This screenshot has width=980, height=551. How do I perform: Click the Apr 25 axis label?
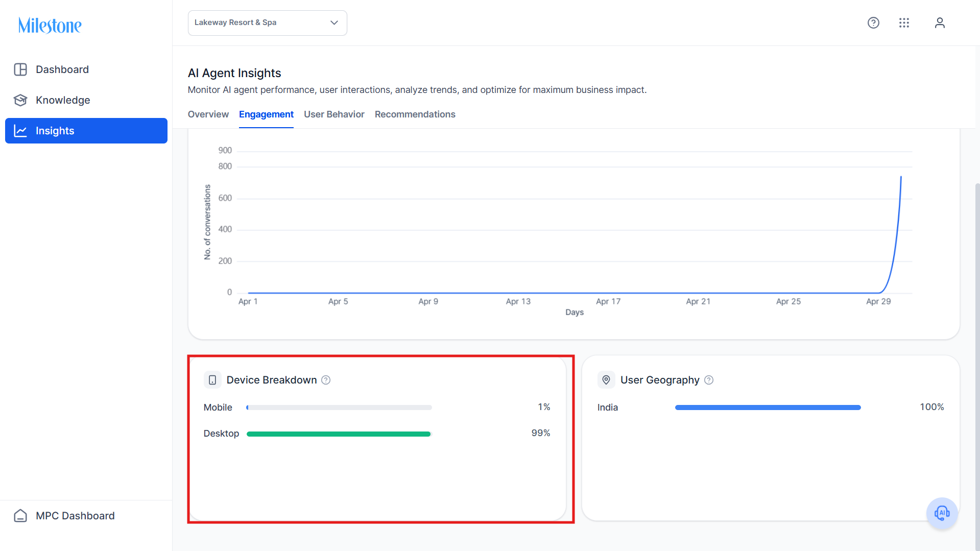[x=788, y=301]
